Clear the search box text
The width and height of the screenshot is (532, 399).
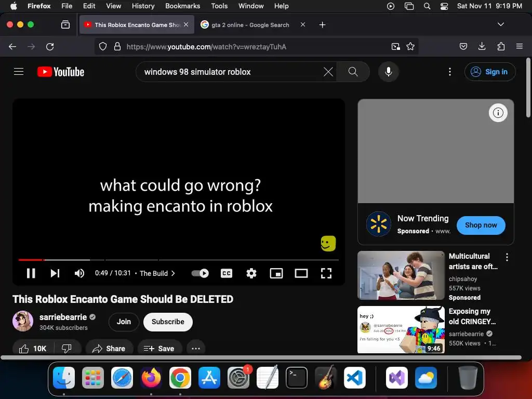tap(328, 72)
